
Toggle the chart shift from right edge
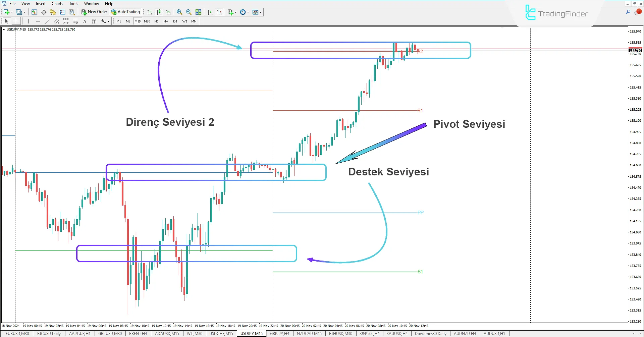click(x=219, y=12)
